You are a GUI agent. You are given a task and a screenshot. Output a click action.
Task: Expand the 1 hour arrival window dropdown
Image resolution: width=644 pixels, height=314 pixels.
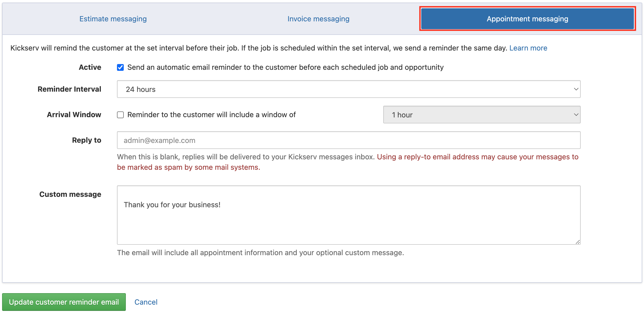[481, 115]
